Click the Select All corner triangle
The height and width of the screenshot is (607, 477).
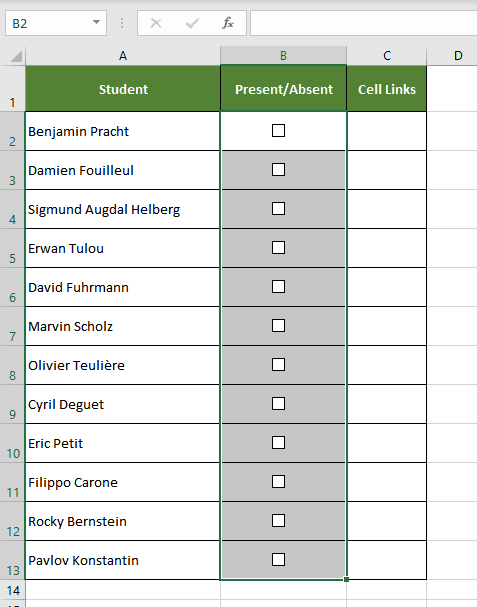16,57
